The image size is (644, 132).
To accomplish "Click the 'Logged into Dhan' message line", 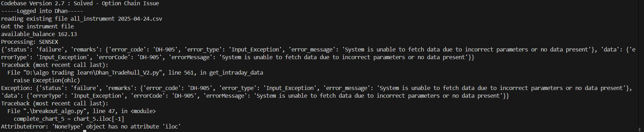I will 42,11.
